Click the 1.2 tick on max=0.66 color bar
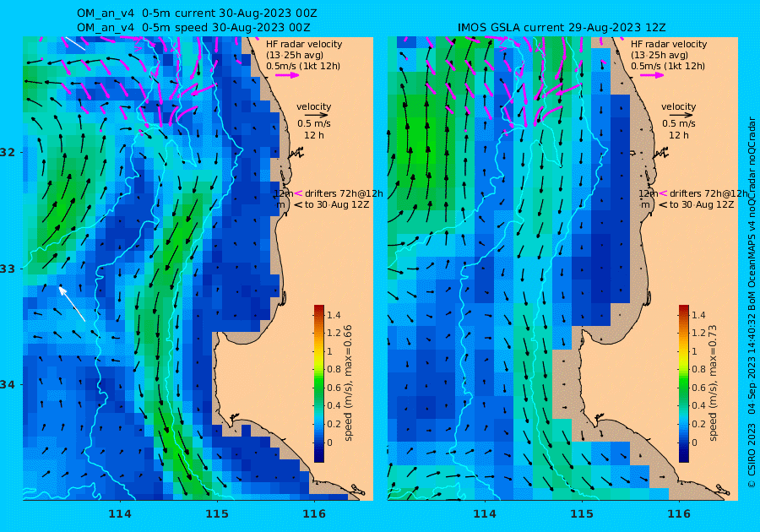The width and height of the screenshot is (760, 532). click(334, 334)
